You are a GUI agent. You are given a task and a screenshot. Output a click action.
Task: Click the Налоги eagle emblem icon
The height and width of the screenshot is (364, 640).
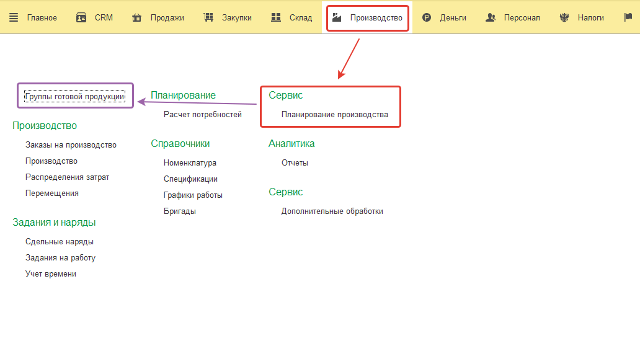click(x=564, y=17)
